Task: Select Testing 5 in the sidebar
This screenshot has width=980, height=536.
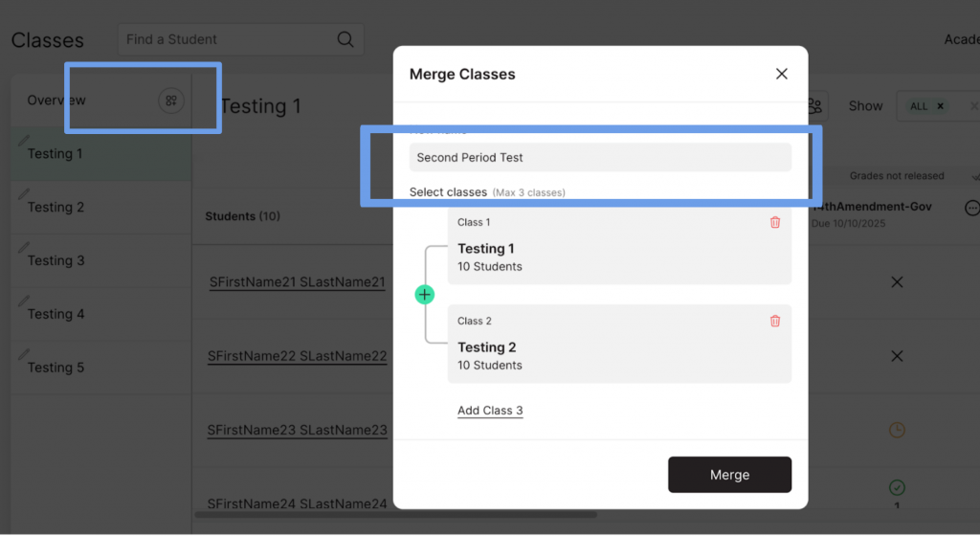Action: point(100,368)
